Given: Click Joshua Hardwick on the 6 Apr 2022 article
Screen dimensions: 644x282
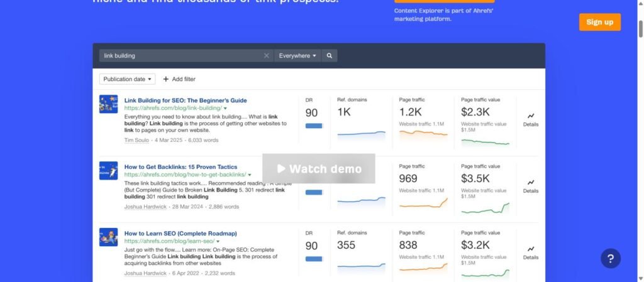Looking at the screenshot, I should point(145,273).
